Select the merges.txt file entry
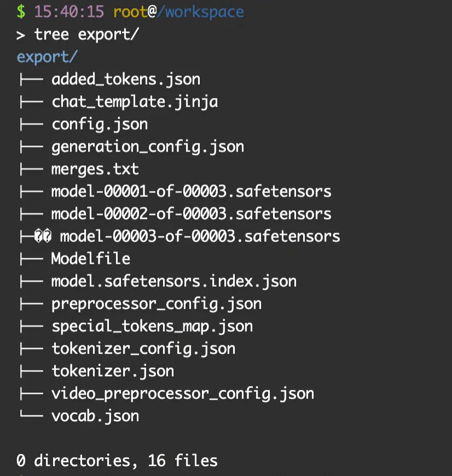The image size is (452, 476). (95, 169)
